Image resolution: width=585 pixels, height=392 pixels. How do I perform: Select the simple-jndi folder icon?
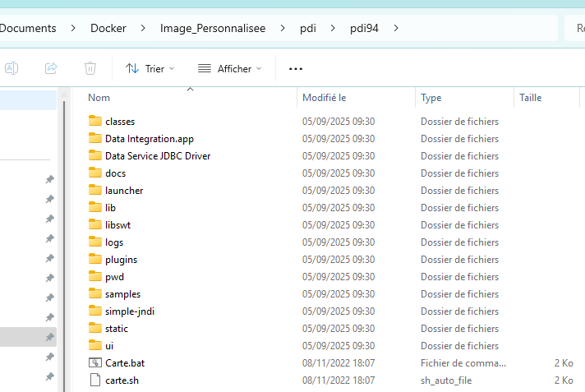95,311
